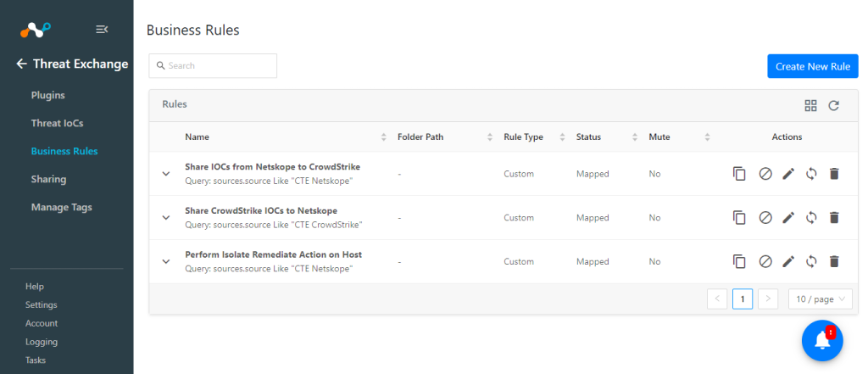The height and width of the screenshot is (374, 868).
Task: Copy the Share IOCs from Netskope rule
Action: 739,174
